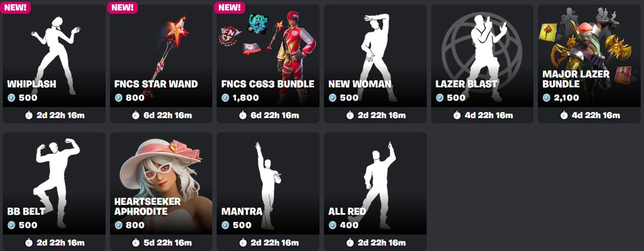Click the V-Bucks icon next to 1,800 price
This screenshot has width=644, height=251.
tap(225, 98)
